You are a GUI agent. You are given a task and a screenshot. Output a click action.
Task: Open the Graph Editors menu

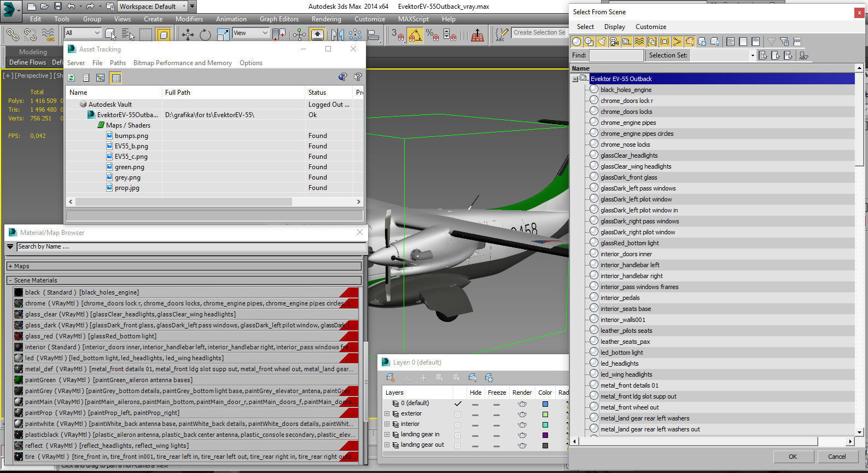279,19
